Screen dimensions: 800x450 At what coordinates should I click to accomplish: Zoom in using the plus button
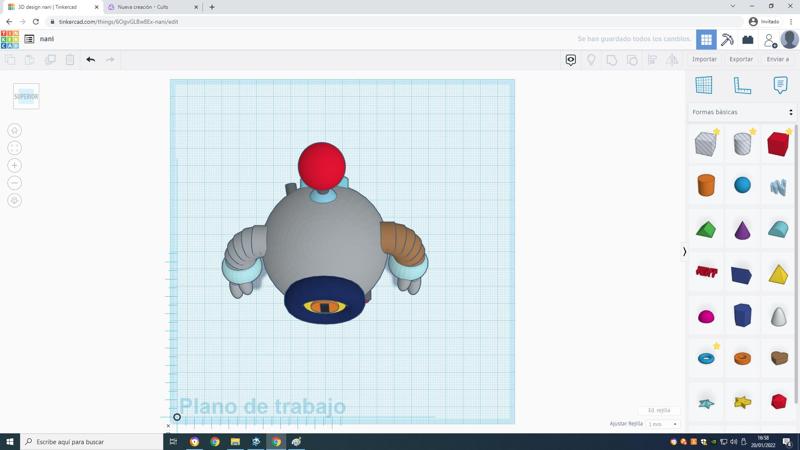pos(14,165)
